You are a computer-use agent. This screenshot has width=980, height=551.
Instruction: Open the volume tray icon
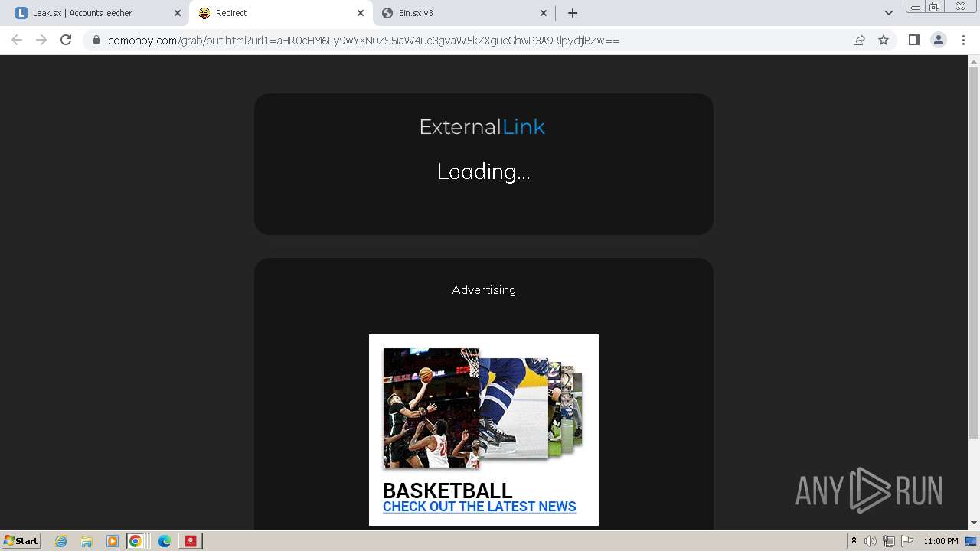coord(871,541)
